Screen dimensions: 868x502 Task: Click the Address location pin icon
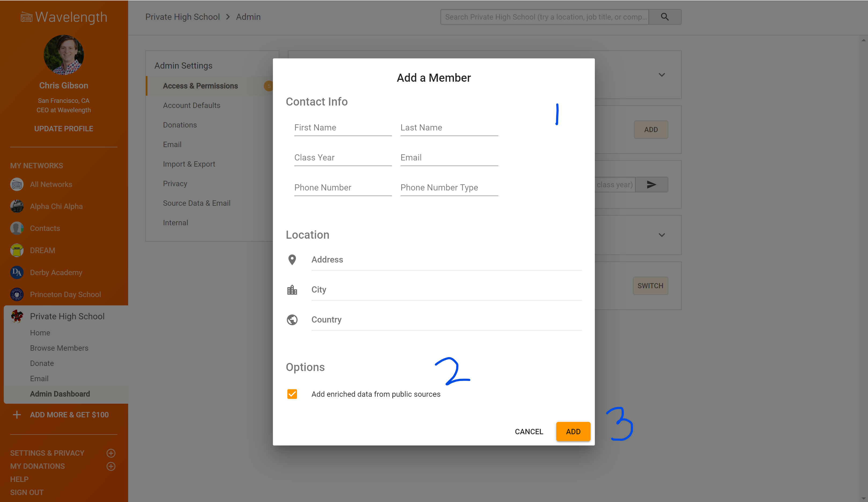coord(292,260)
